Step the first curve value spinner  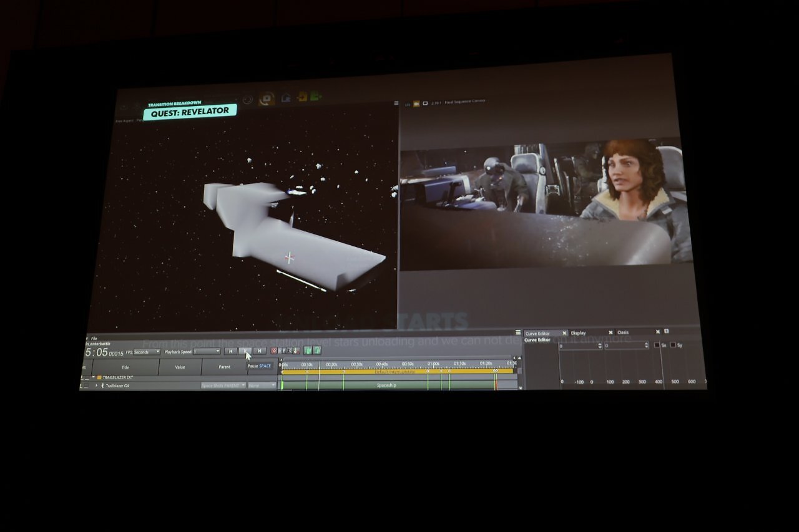pyautogui.click(x=600, y=346)
